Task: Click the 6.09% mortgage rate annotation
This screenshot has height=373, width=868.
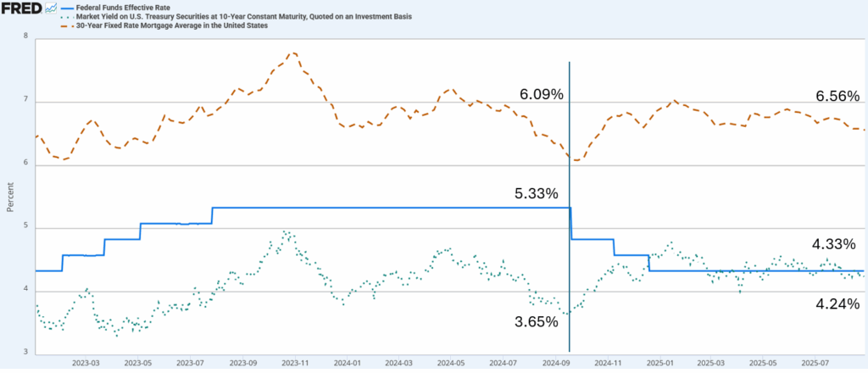Action: [x=542, y=95]
